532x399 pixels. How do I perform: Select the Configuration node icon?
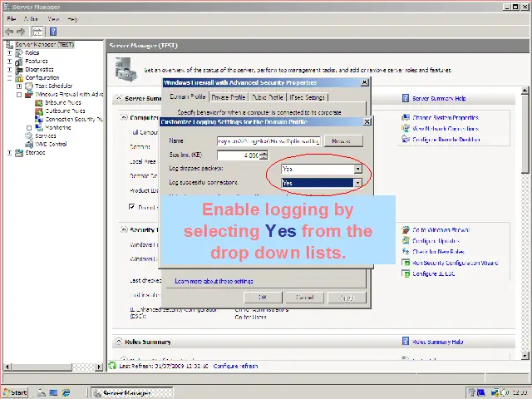(19, 78)
